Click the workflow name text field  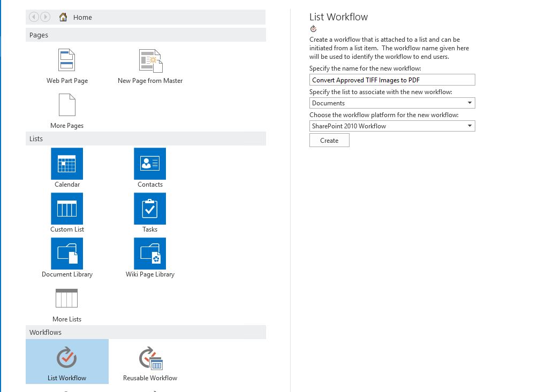(x=392, y=79)
